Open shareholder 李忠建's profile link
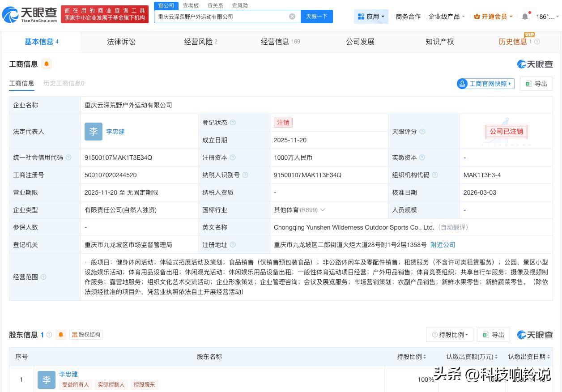This screenshot has width=562, height=392. (x=68, y=374)
